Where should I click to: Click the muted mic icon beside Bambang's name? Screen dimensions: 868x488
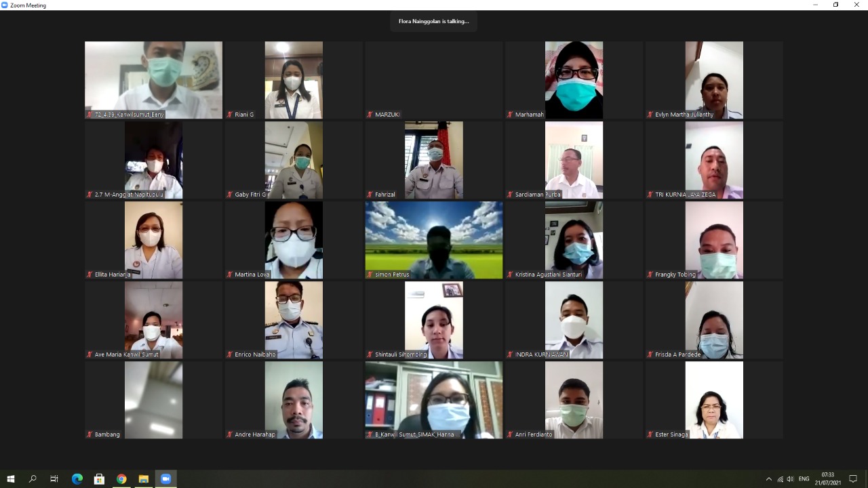coord(90,434)
